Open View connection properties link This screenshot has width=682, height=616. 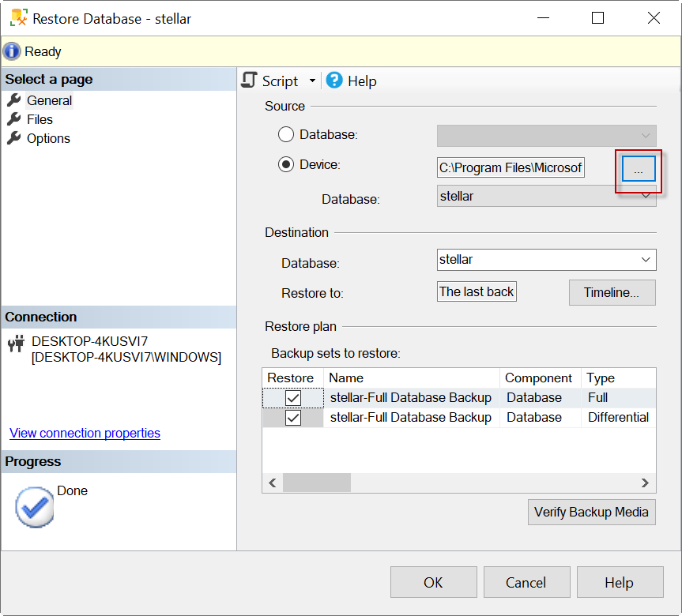pyautogui.click(x=85, y=433)
